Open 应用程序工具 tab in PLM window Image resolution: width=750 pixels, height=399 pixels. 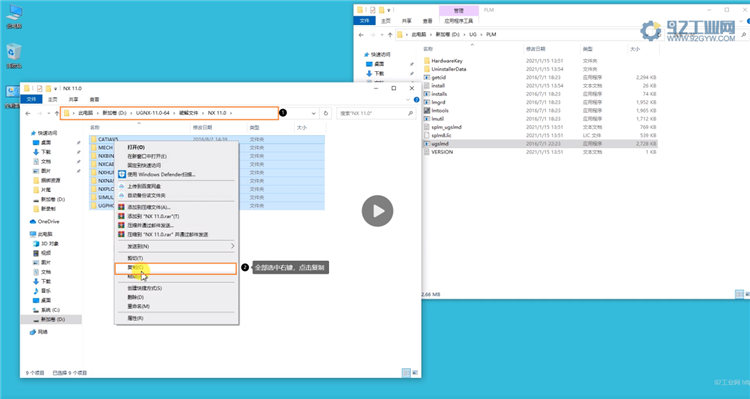pos(458,21)
